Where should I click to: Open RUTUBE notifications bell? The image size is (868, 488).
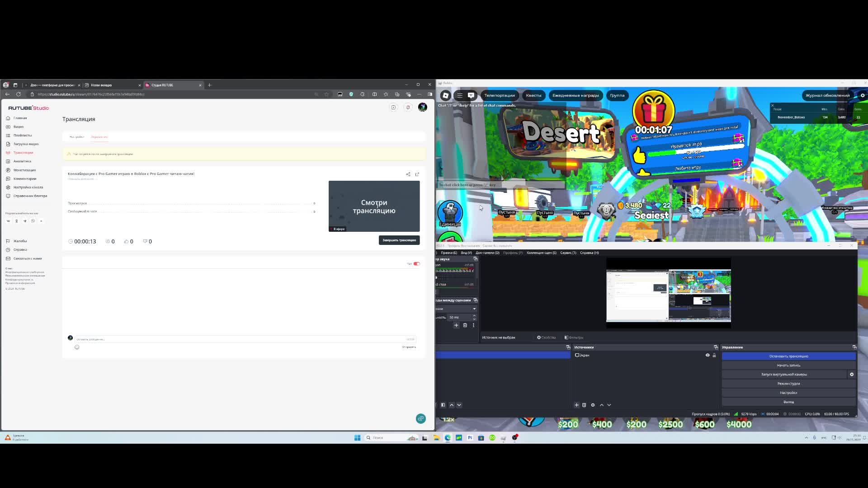pos(408,107)
